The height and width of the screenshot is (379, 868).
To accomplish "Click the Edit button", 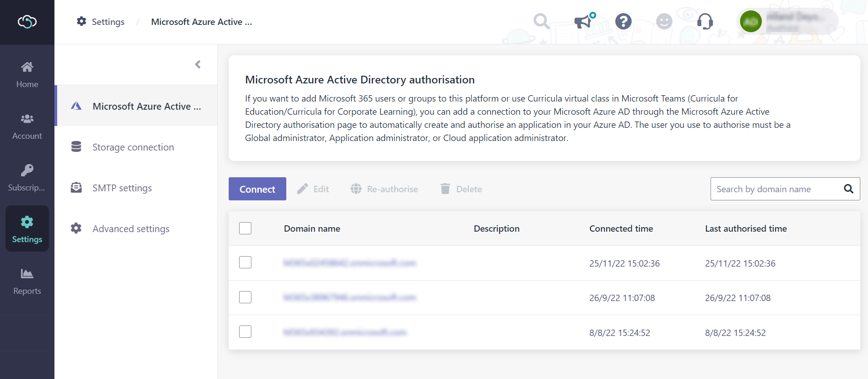I will point(313,189).
